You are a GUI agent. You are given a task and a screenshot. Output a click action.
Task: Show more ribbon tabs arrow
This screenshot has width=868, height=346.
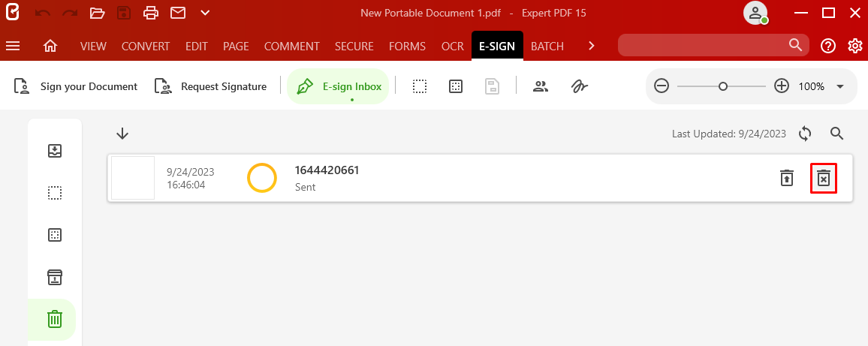(591, 46)
